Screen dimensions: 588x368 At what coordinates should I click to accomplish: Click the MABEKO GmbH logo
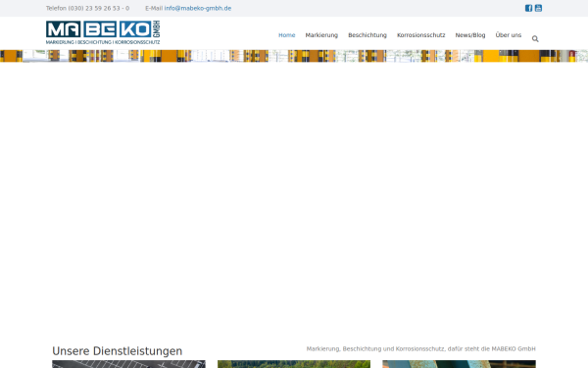[x=103, y=32]
